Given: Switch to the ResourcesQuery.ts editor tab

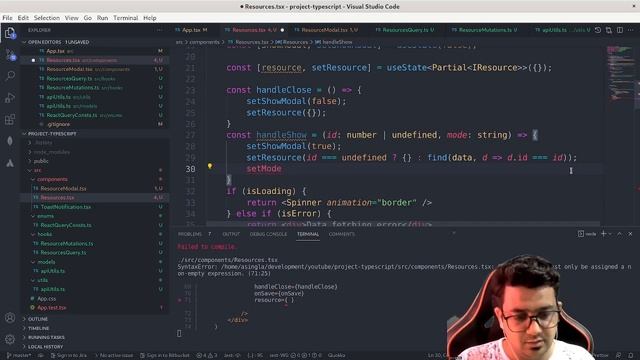Looking at the screenshot, I should (x=408, y=30).
